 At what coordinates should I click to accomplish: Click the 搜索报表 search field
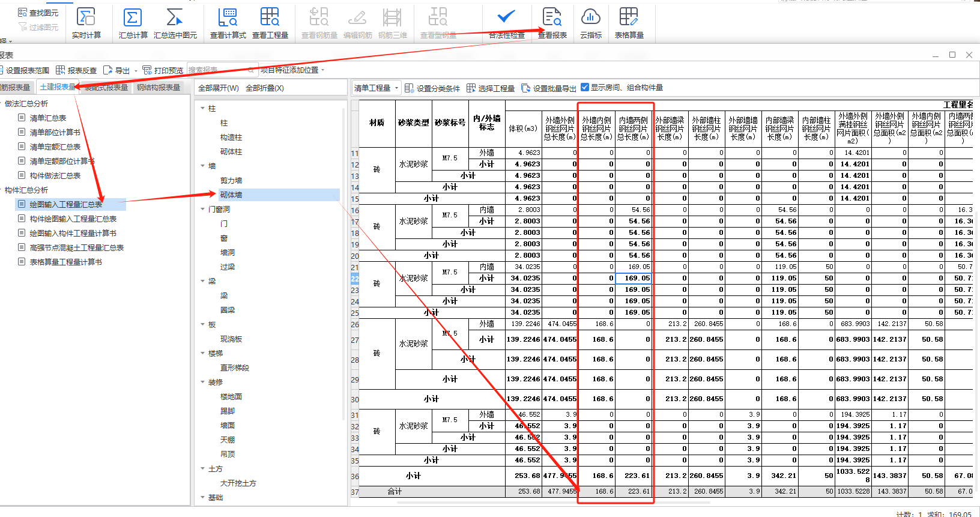pyautogui.click(x=222, y=70)
